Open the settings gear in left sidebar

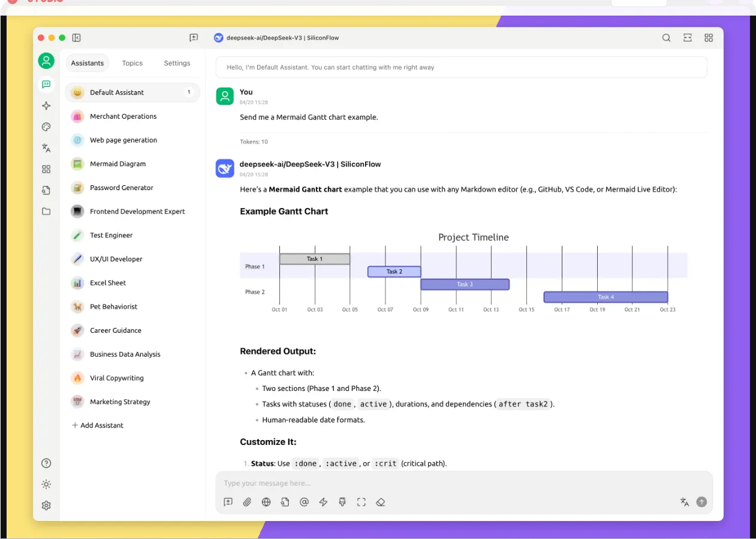[x=46, y=505]
